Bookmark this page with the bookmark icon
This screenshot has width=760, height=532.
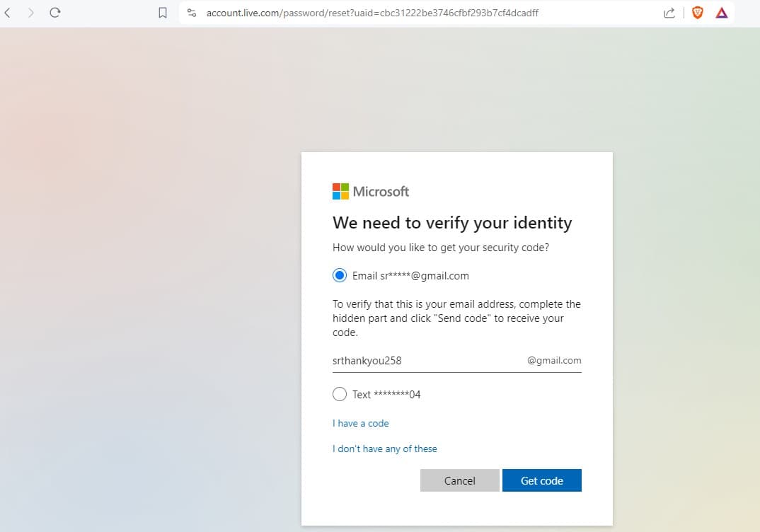coord(163,13)
